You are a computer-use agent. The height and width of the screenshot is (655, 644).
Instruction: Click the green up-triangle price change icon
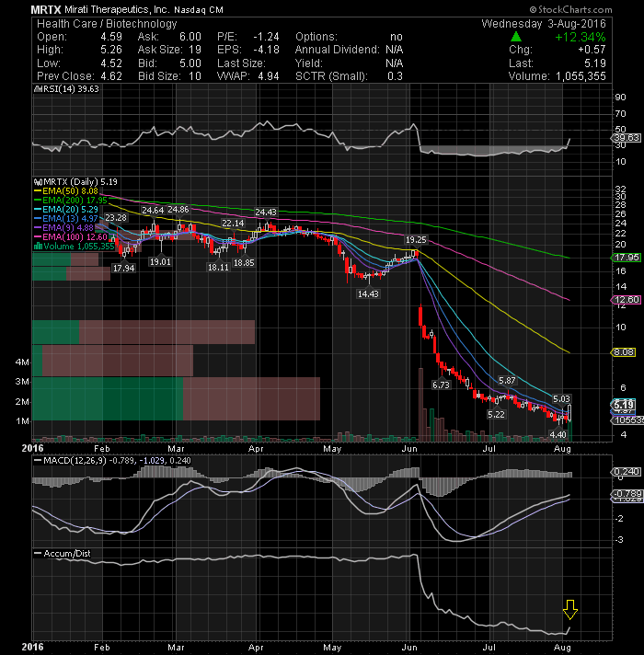pyautogui.click(x=516, y=37)
